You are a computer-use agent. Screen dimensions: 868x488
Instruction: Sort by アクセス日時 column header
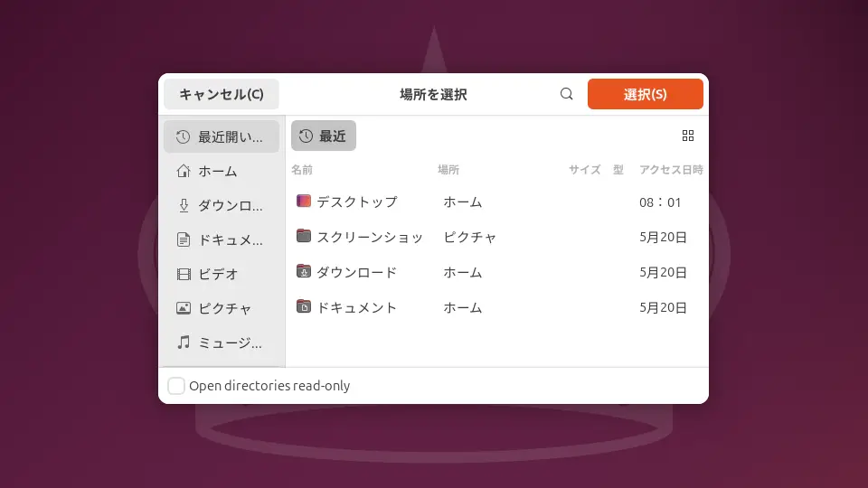[671, 170]
